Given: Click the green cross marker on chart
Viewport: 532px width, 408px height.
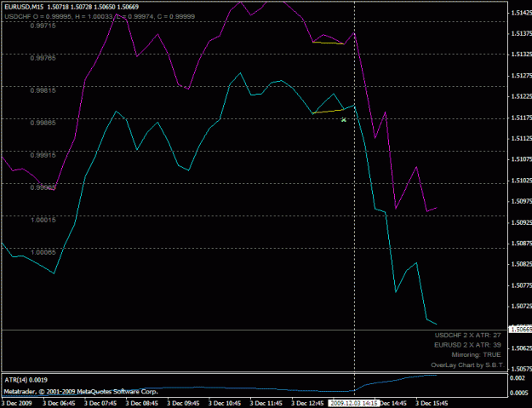Looking at the screenshot, I should point(343,119).
